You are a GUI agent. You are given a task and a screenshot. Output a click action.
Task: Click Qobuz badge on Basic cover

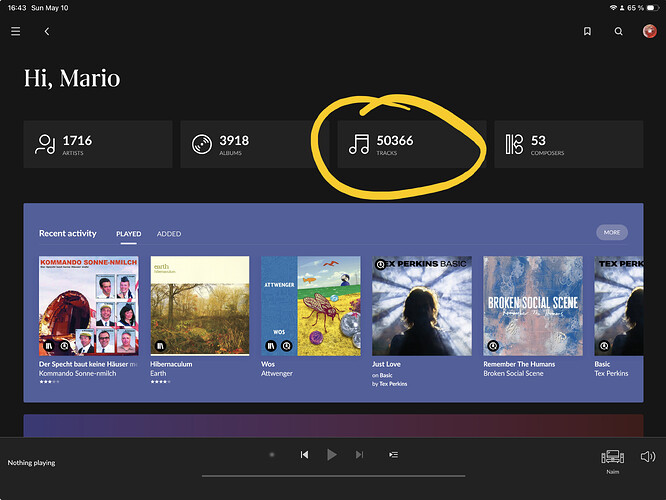[604, 346]
